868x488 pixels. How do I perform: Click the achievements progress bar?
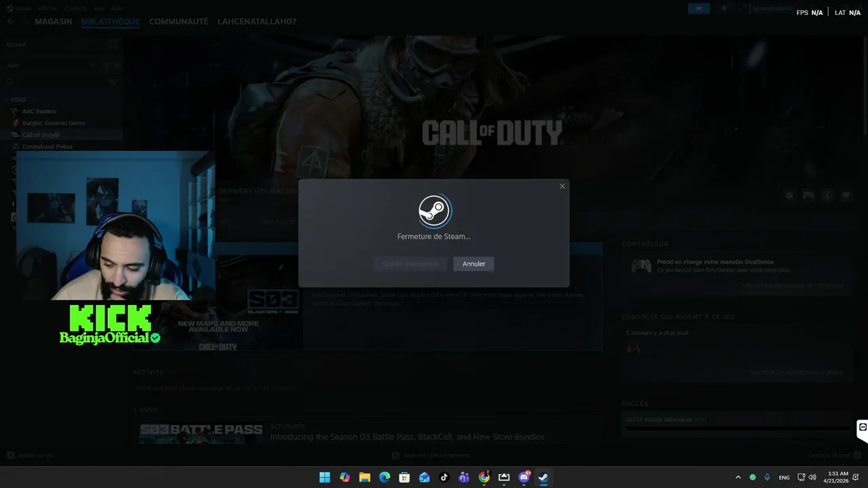737,428
